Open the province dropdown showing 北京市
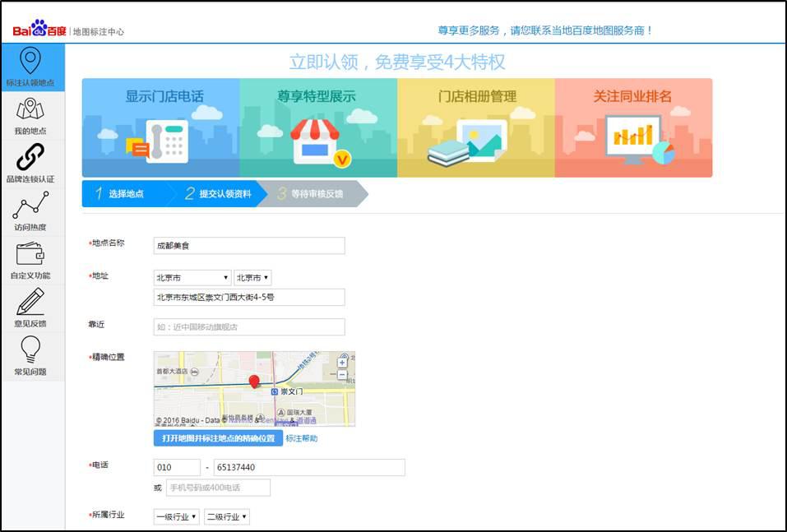 tap(191, 278)
